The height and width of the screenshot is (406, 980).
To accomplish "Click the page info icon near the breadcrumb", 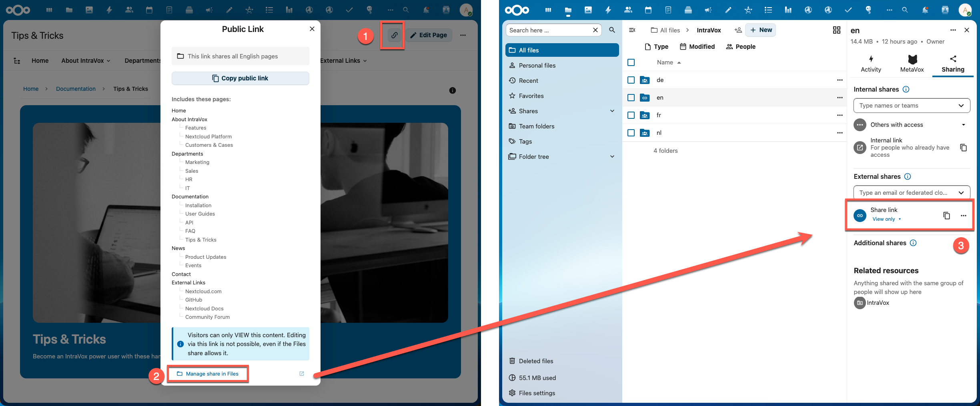I will click(453, 90).
